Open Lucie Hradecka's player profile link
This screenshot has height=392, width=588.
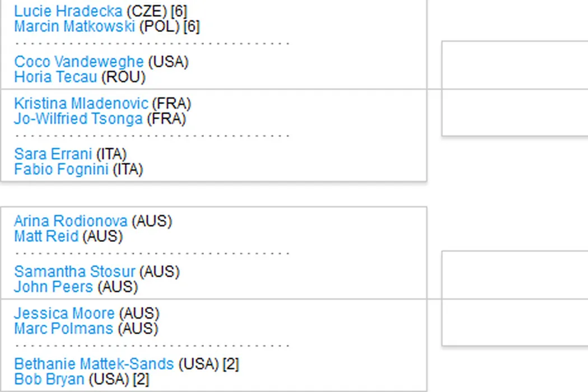tap(68, 11)
